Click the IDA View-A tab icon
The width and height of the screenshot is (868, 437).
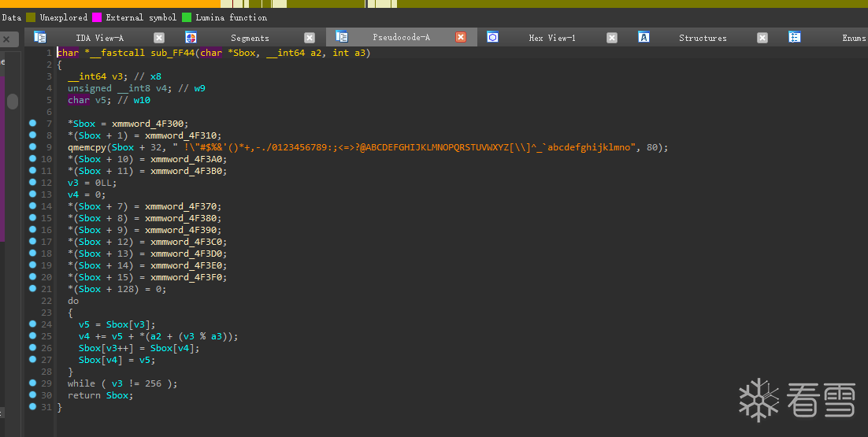[x=40, y=37]
